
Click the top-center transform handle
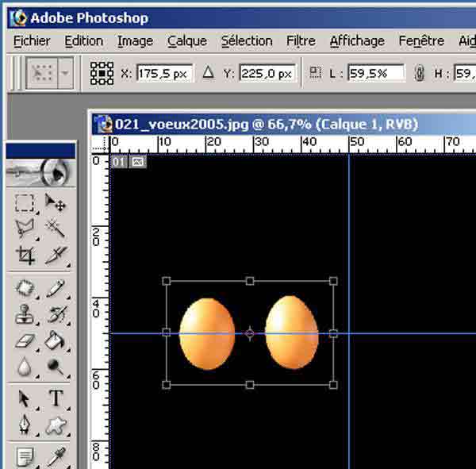(x=250, y=281)
